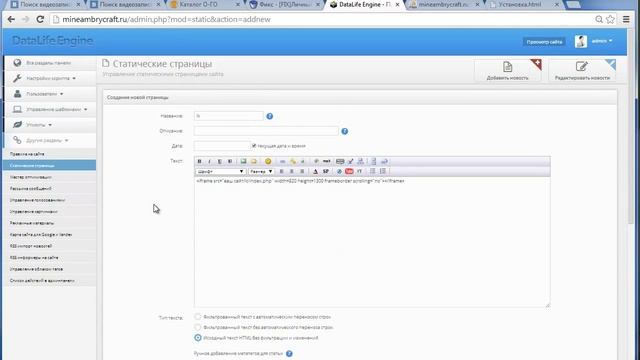This screenshot has height=360, width=640.
Task: Apply italic formatting in editor toolbar
Action: click(209, 161)
